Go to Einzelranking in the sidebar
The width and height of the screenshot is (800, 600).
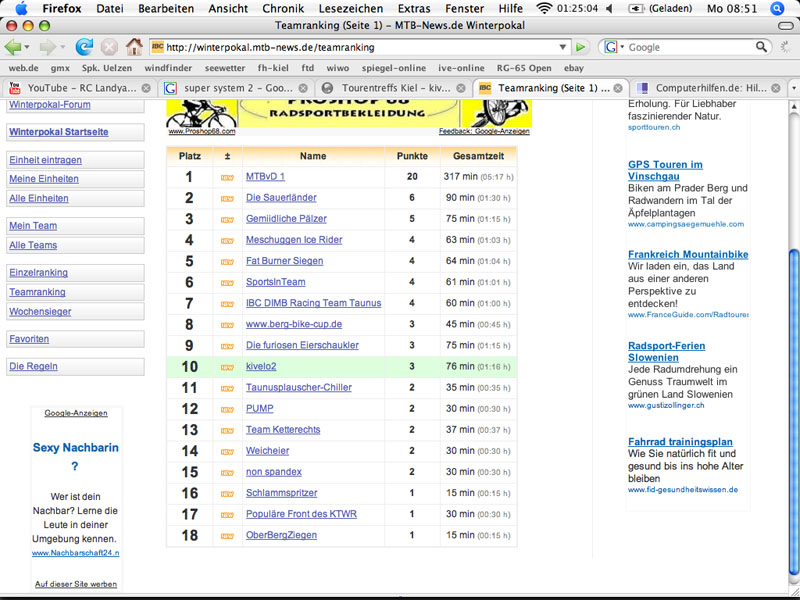38,272
